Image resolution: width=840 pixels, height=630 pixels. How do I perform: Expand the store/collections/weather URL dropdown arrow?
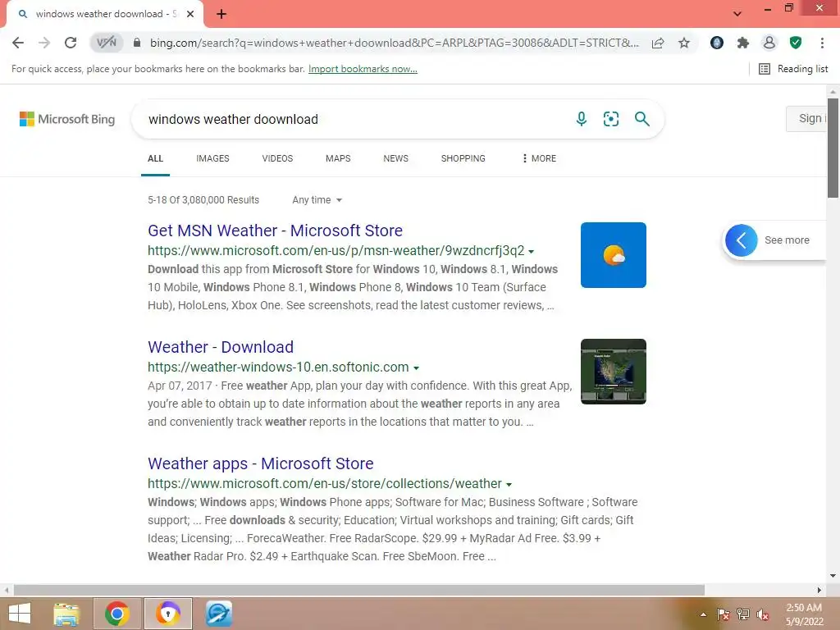[x=509, y=484]
